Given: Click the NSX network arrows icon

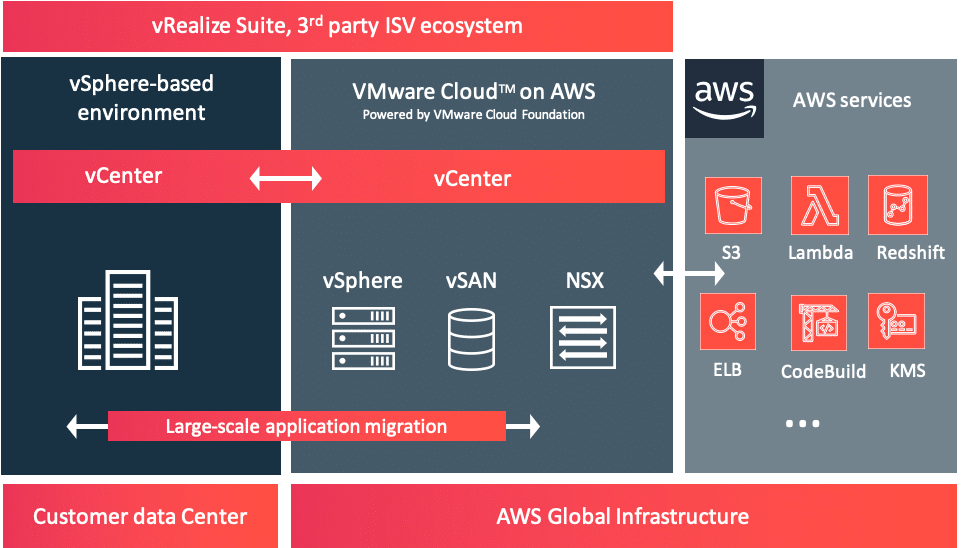Looking at the screenshot, I should [x=582, y=338].
